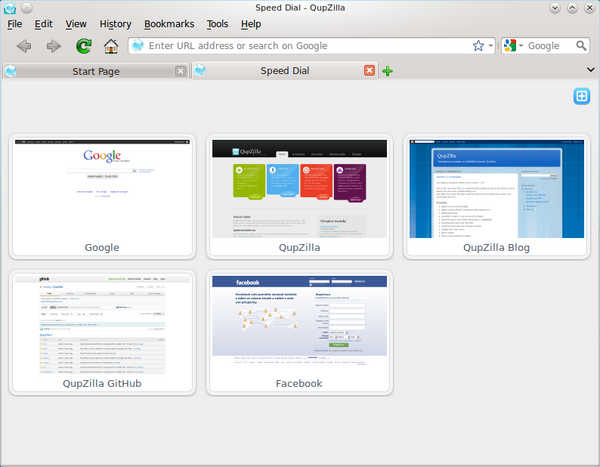600x467 pixels.
Task: Close the Speed Dial tab
Action: pos(370,71)
